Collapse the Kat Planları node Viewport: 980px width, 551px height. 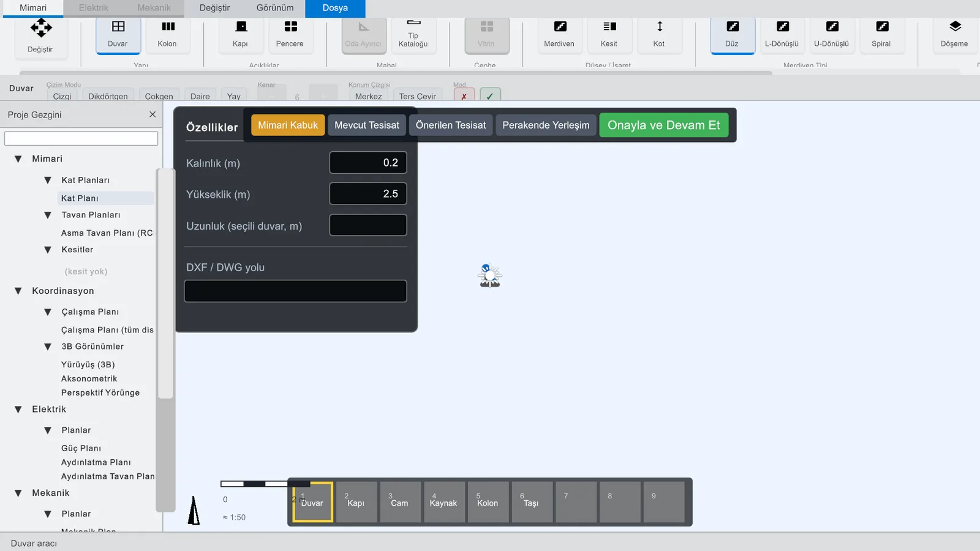tap(48, 181)
